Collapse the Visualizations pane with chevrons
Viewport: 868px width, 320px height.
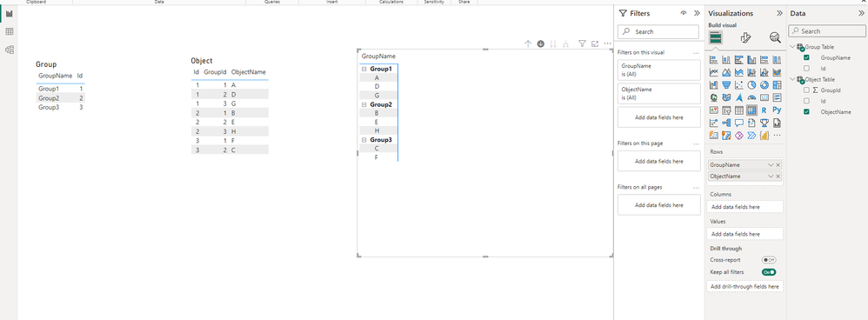779,13
